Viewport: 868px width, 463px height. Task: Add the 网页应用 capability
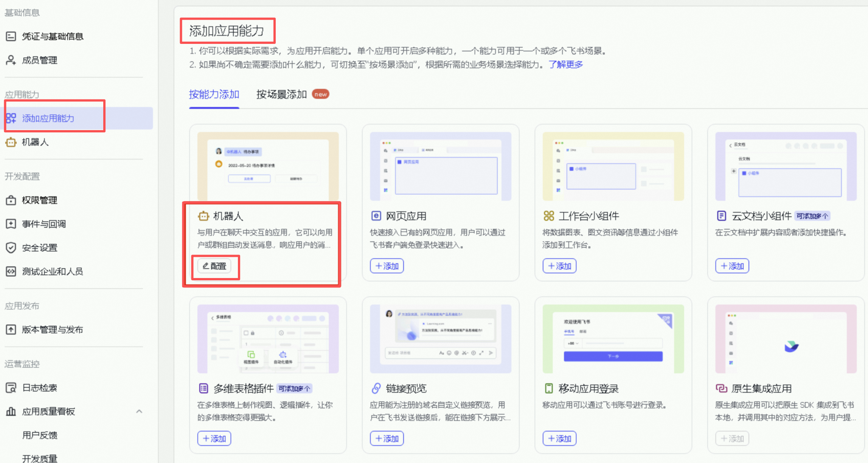pyautogui.click(x=387, y=266)
